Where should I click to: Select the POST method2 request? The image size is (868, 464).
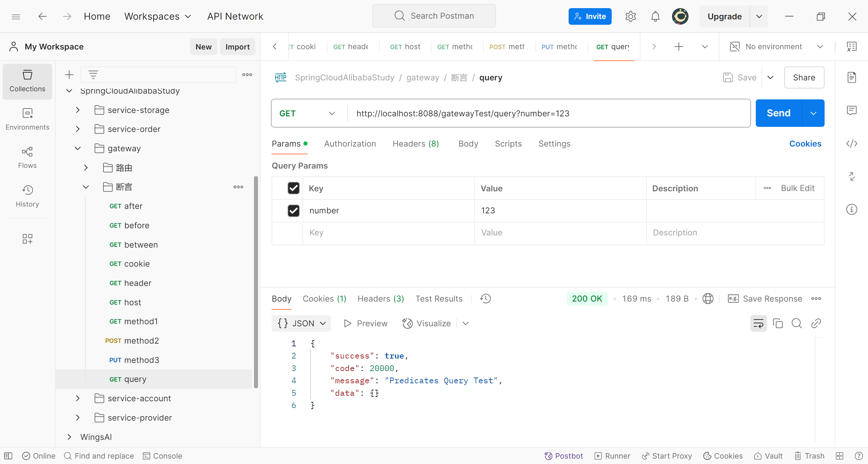pyautogui.click(x=154, y=341)
